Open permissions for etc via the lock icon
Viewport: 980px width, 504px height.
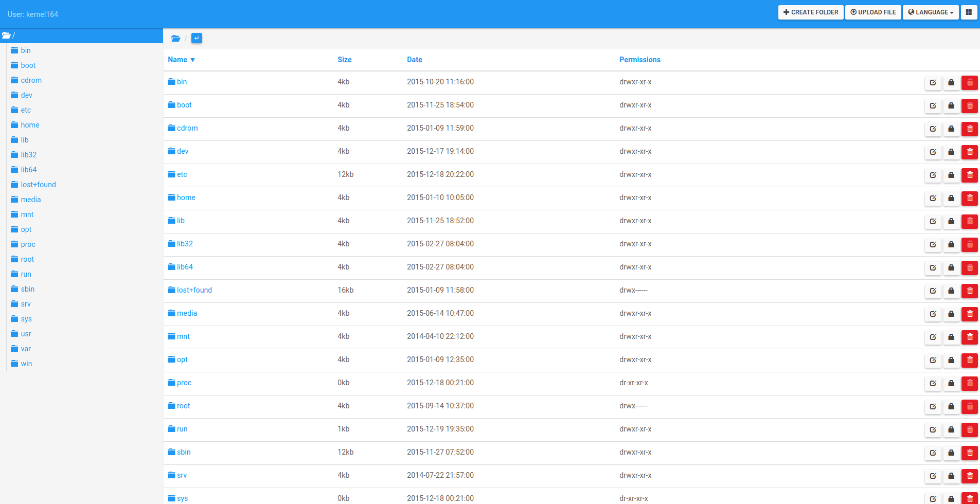951,175
